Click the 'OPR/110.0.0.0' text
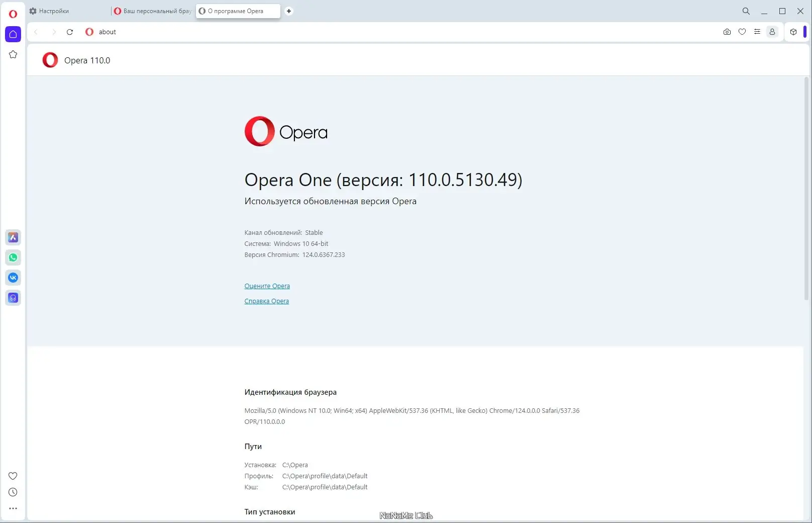The width and height of the screenshot is (812, 523). pos(265,422)
